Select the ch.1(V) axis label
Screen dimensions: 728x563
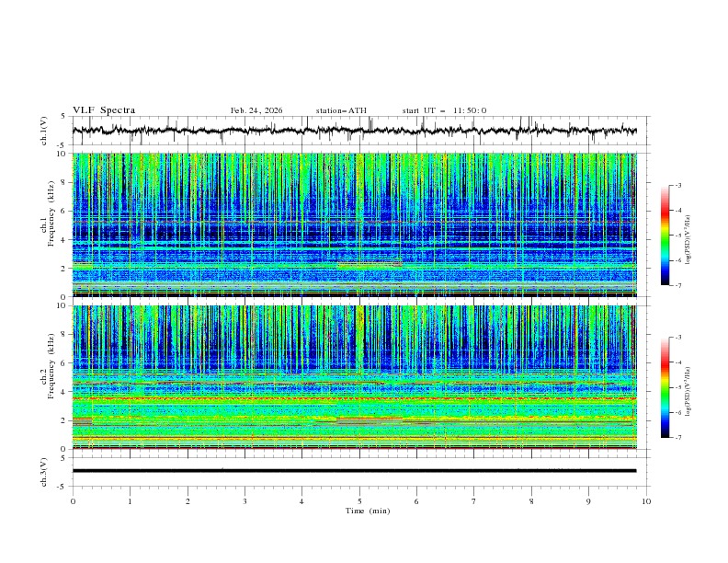[x=44, y=131]
